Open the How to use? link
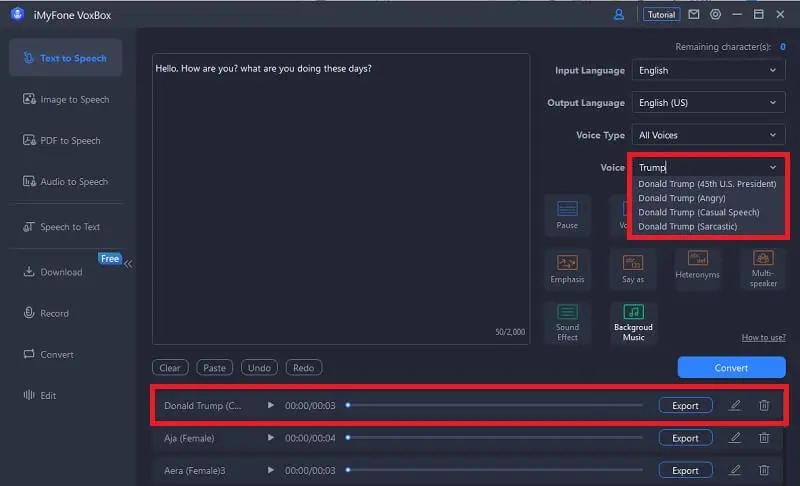The image size is (800, 486). click(x=763, y=337)
